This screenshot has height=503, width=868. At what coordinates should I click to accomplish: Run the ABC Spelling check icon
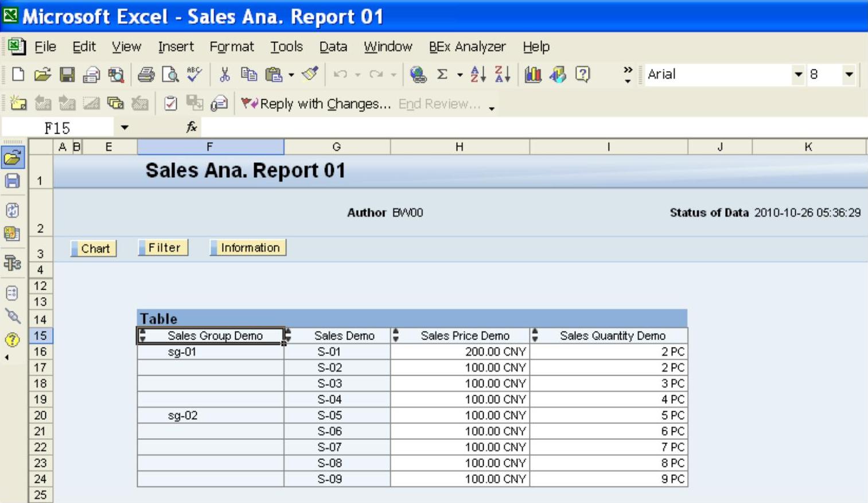click(x=194, y=74)
